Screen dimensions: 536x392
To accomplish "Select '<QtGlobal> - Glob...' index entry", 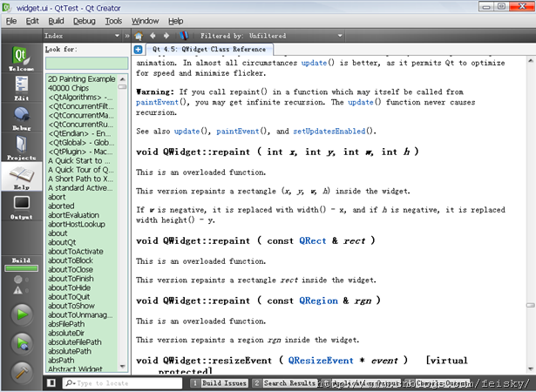I will [82, 143].
